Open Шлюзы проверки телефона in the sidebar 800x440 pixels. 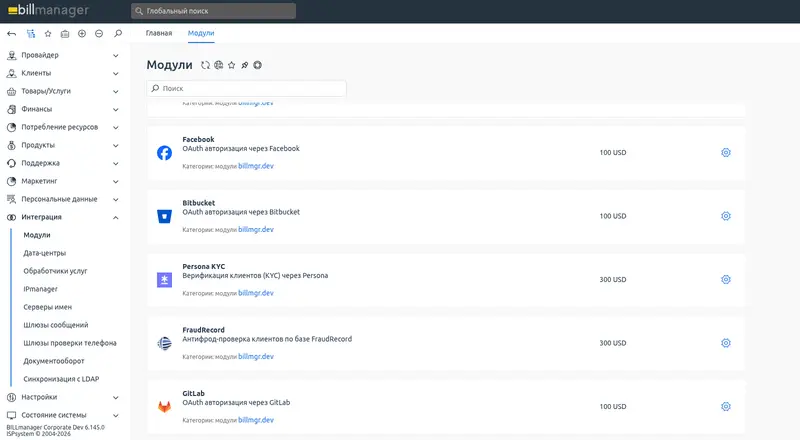[x=70, y=343]
